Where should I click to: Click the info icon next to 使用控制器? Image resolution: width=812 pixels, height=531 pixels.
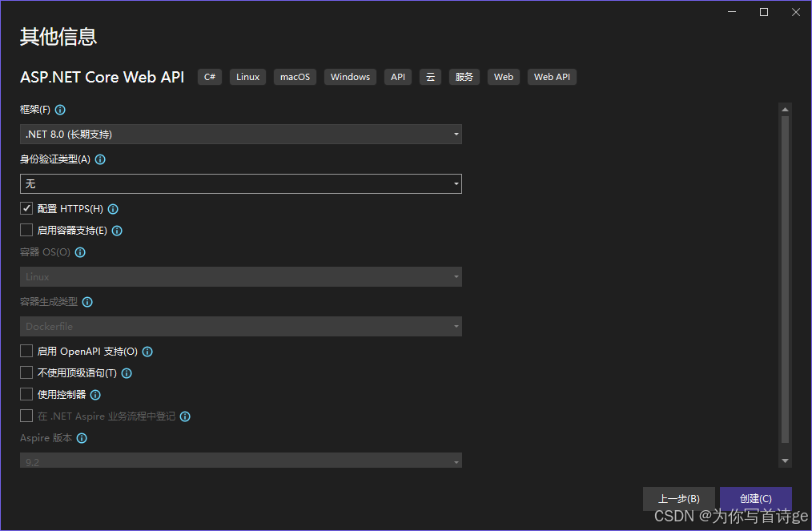pyautogui.click(x=95, y=396)
